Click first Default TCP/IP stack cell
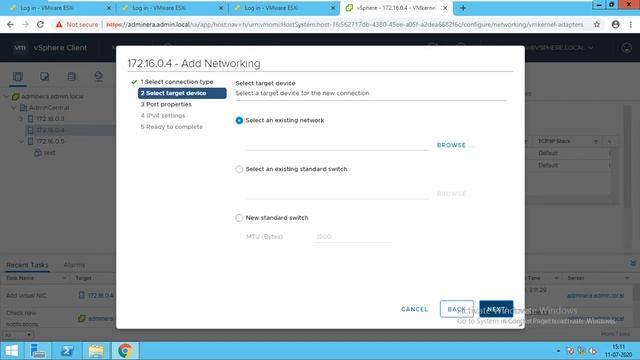This screenshot has height=360, width=640. pos(548,153)
